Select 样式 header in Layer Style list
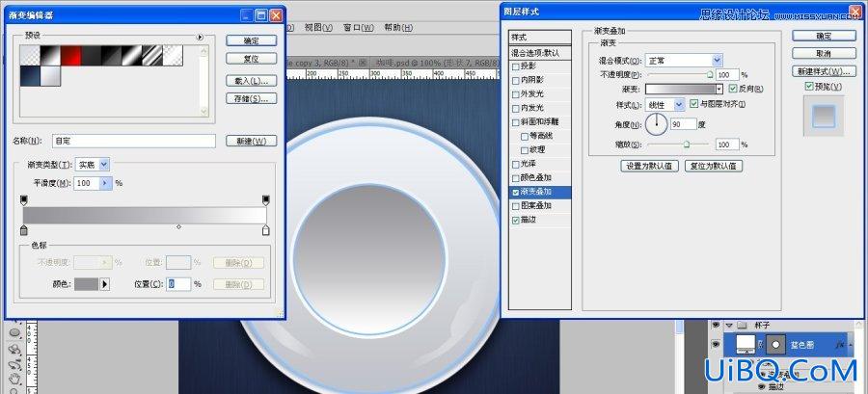Viewport: 868px width, 394px height. pyautogui.click(x=540, y=37)
